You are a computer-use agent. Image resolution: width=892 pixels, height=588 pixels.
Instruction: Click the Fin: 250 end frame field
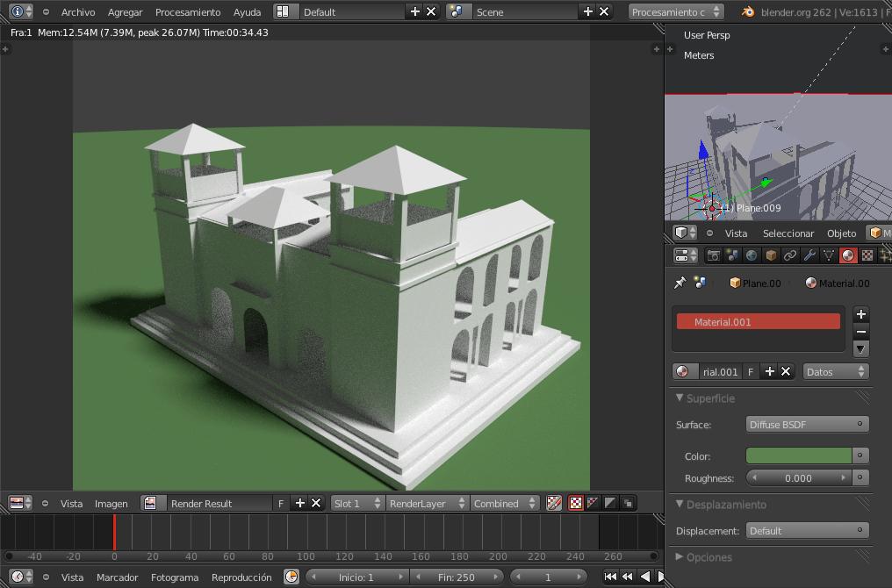click(457, 577)
